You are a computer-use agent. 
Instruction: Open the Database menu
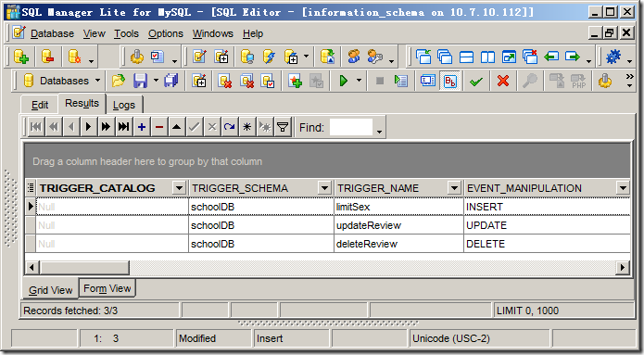pos(52,33)
